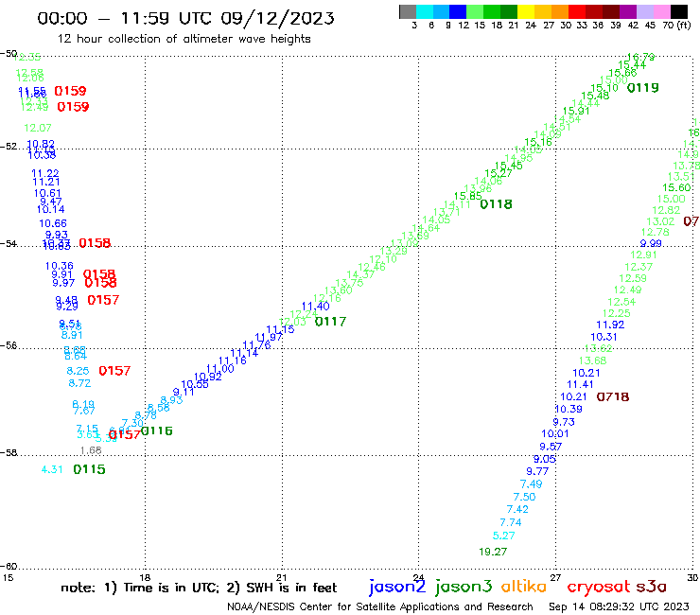Click the track time label '0118'
The image size is (700, 615).
click(496, 204)
